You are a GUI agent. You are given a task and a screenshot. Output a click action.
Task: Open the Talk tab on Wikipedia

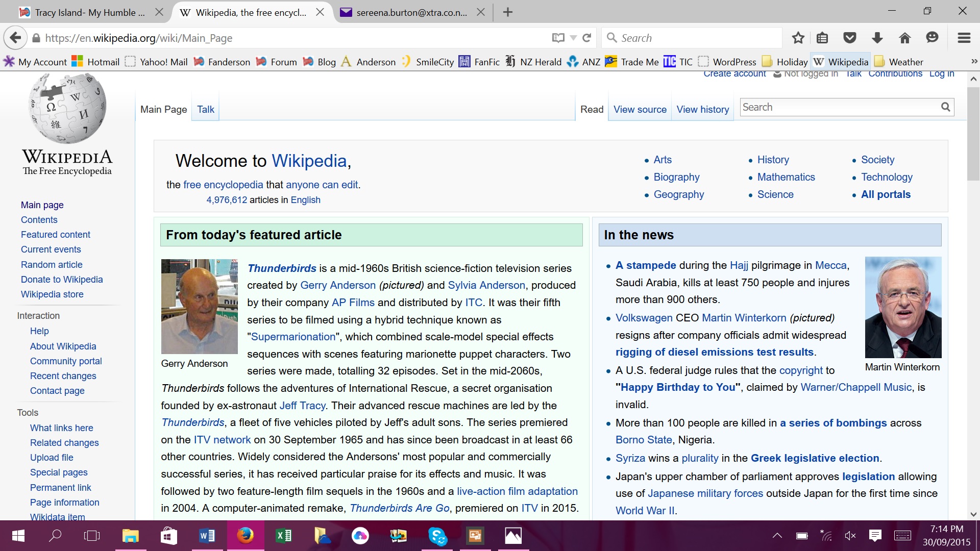click(205, 109)
